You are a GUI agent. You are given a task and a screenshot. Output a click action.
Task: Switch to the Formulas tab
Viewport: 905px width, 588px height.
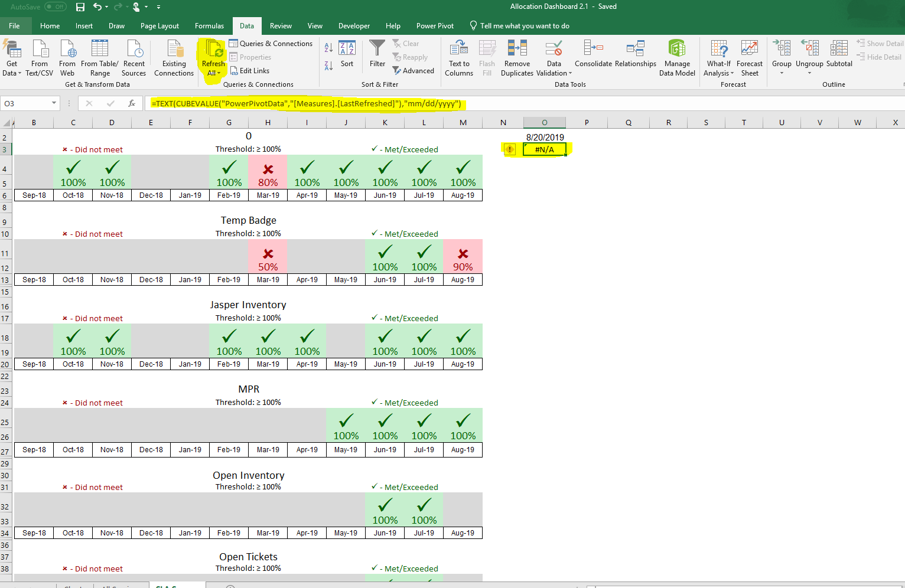(x=209, y=26)
